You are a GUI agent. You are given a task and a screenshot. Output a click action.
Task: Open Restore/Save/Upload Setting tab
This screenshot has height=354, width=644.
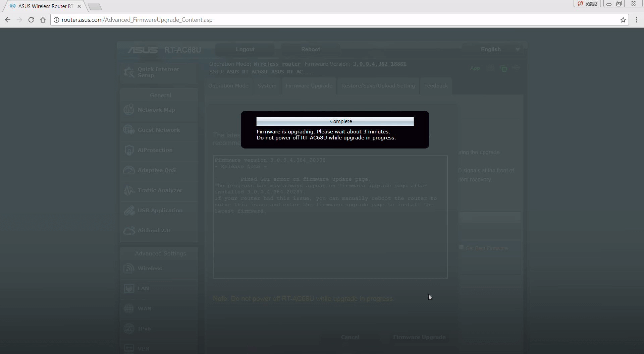(378, 86)
